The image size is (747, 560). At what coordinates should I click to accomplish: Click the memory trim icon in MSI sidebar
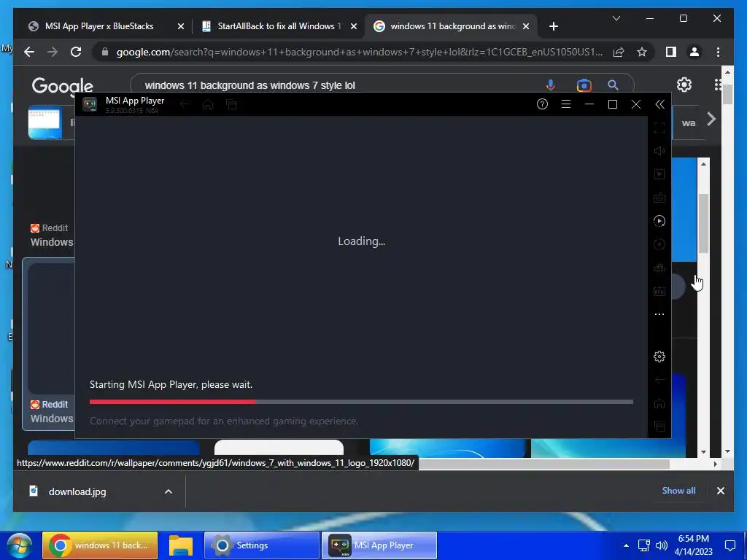659,268
